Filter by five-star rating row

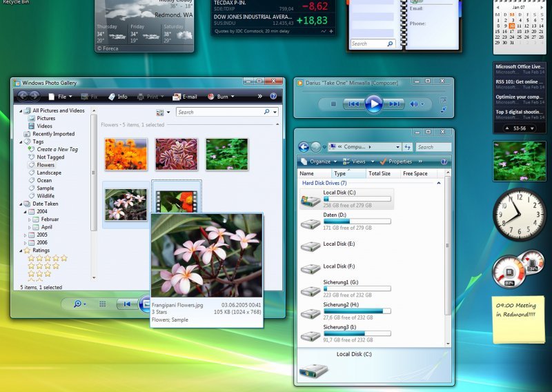pyautogui.click(x=48, y=258)
